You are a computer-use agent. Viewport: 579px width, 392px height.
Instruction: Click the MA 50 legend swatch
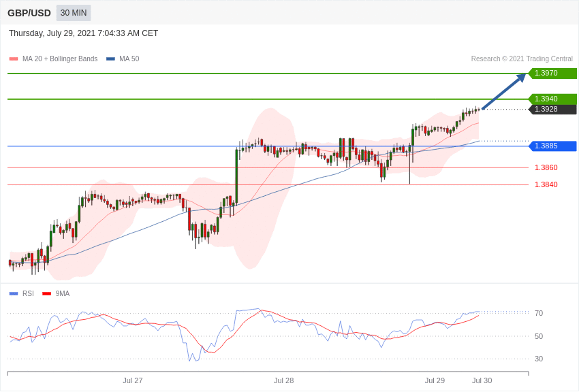click(x=110, y=59)
